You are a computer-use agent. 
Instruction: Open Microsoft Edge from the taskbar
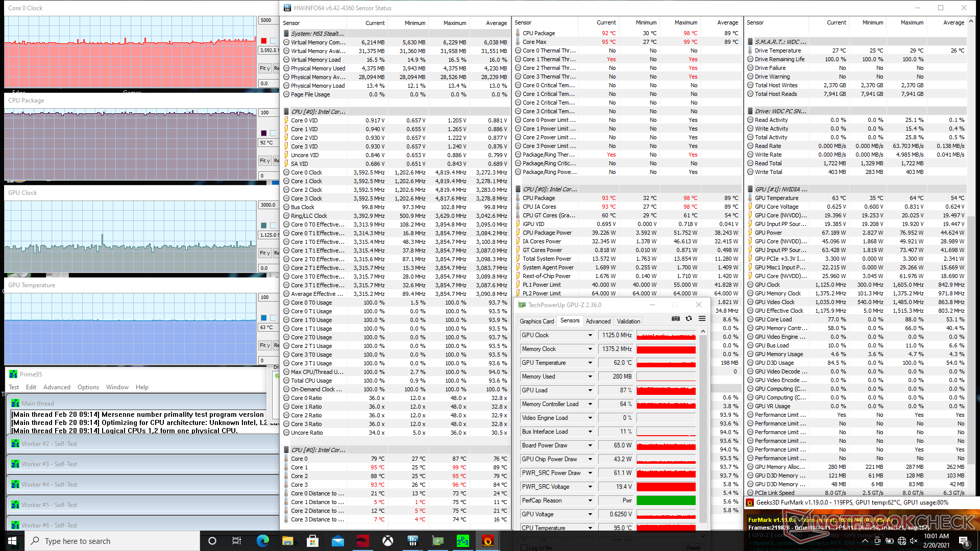coord(262,541)
